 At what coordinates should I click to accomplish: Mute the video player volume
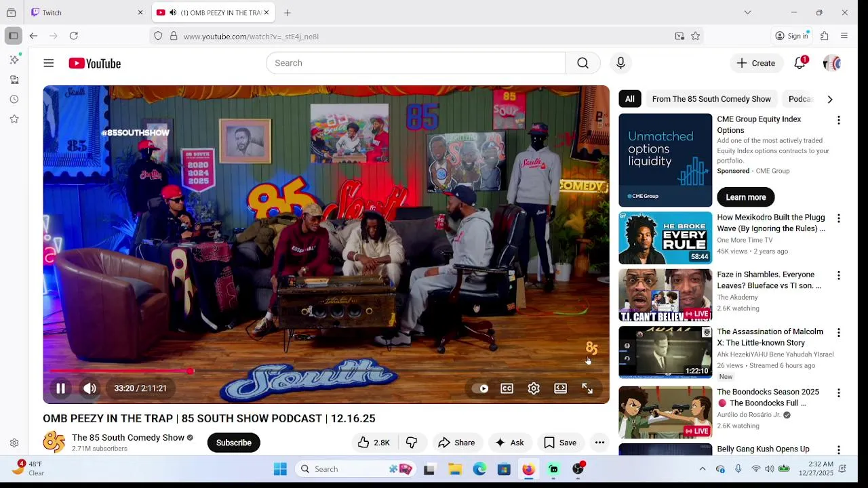click(90, 388)
